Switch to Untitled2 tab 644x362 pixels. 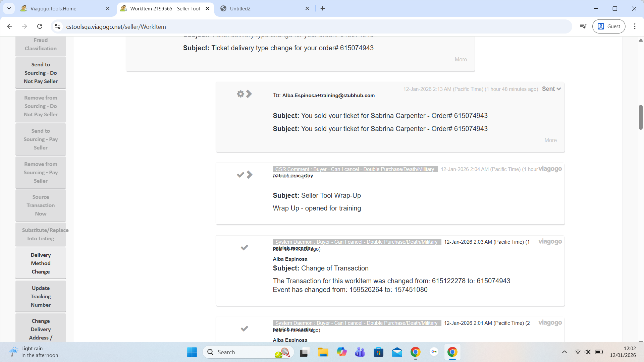[240, 8]
